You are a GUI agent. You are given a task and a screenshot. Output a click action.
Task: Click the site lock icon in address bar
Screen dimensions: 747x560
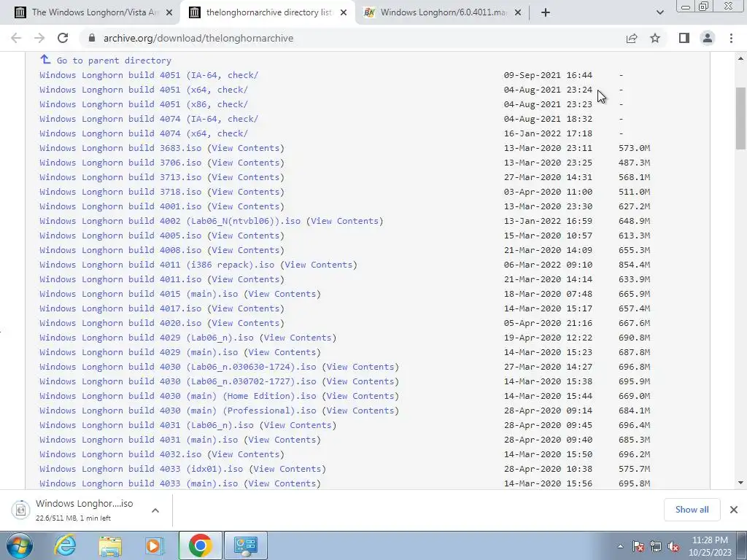(92, 38)
